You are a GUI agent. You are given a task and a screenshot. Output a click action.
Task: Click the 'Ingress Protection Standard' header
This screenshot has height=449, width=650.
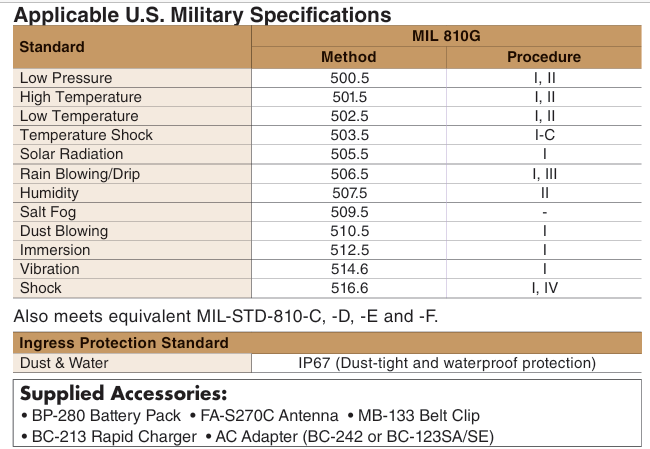(124, 343)
